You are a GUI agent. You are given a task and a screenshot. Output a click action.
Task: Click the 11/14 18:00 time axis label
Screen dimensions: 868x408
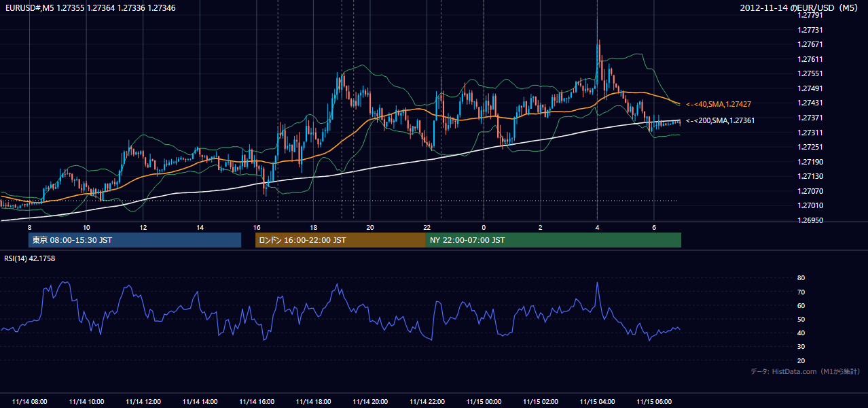(x=313, y=402)
